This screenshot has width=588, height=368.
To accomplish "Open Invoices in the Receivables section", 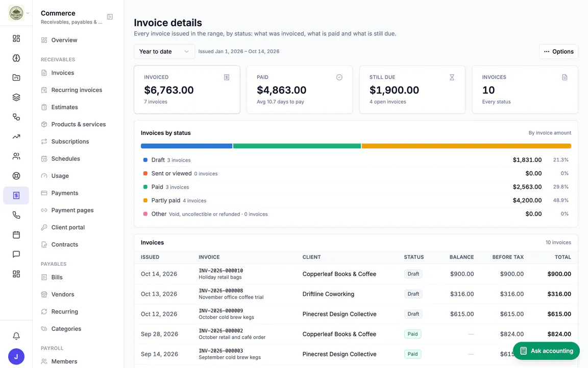I will pyautogui.click(x=63, y=73).
